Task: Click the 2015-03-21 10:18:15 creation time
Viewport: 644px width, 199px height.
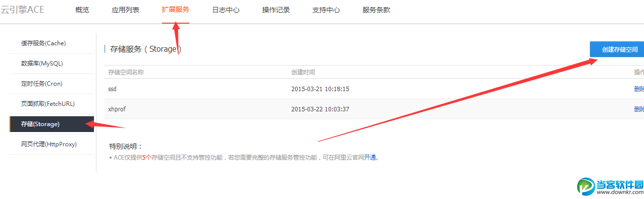Action: [320, 89]
